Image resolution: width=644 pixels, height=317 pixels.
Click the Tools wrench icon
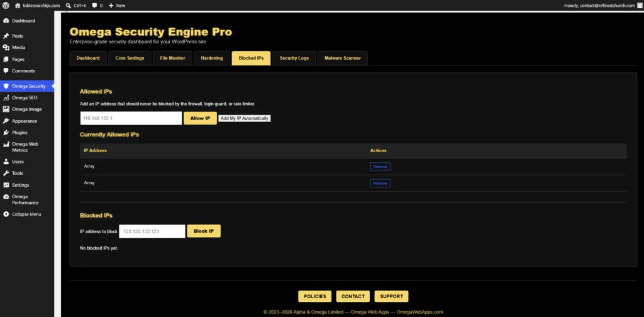pos(6,174)
